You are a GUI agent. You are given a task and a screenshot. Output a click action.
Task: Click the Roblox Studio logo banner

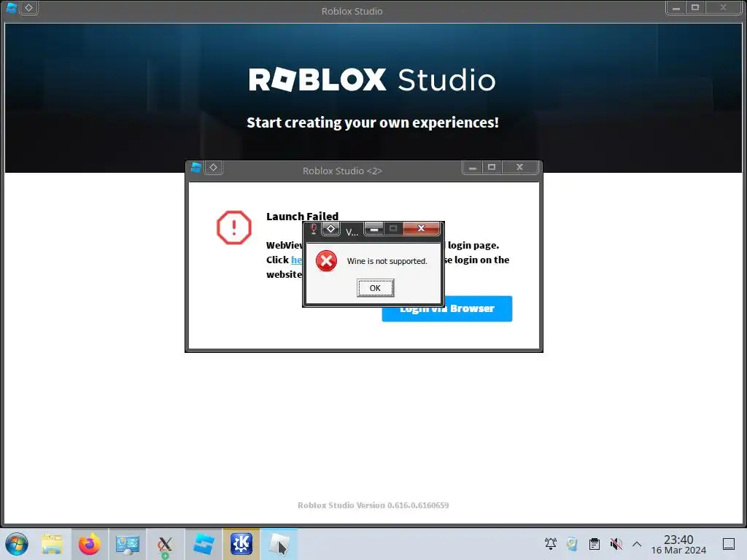[372, 79]
